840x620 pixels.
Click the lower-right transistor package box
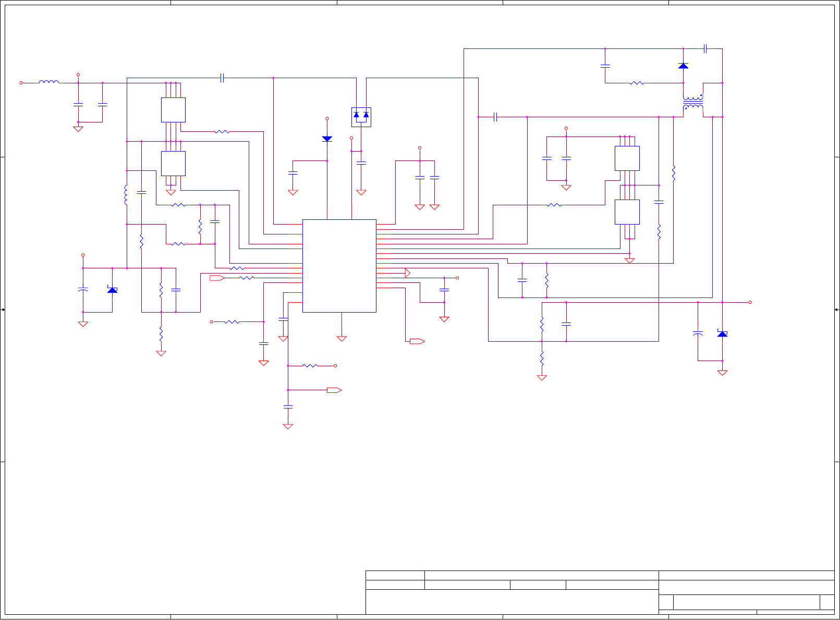pyautogui.click(x=627, y=212)
